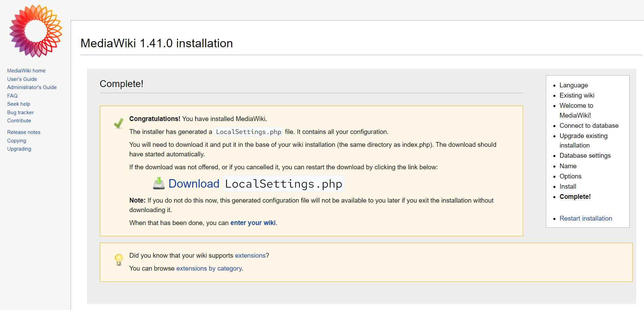Click Restart installation link
This screenshot has width=644, height=310.
586,219
